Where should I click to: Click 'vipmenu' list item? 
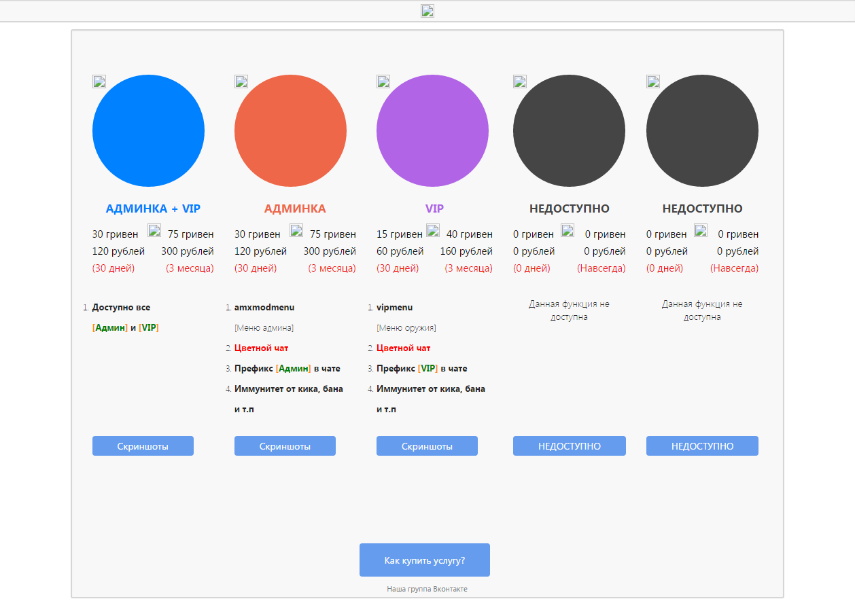point(394,307)
